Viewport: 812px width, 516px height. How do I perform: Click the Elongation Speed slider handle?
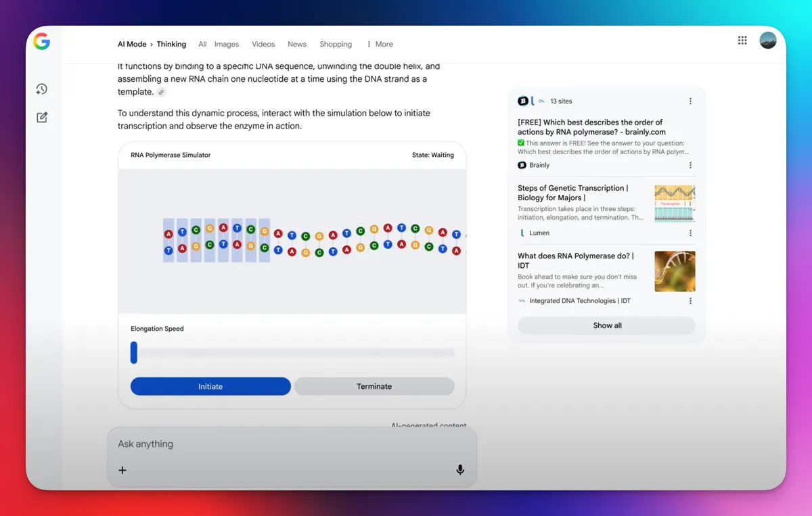click(134, 352)
